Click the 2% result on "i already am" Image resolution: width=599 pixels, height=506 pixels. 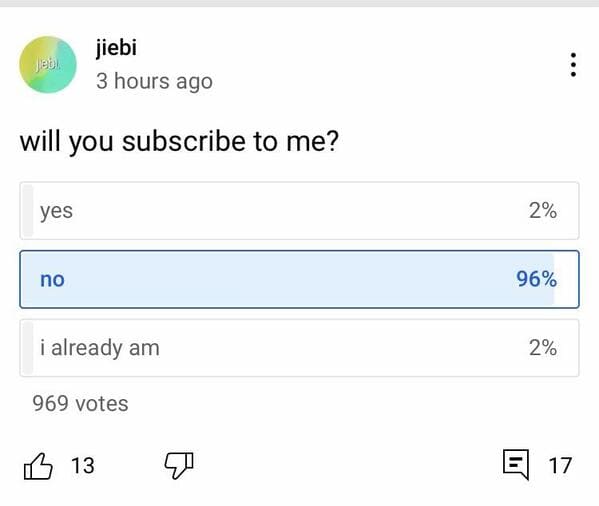(543, 348)
